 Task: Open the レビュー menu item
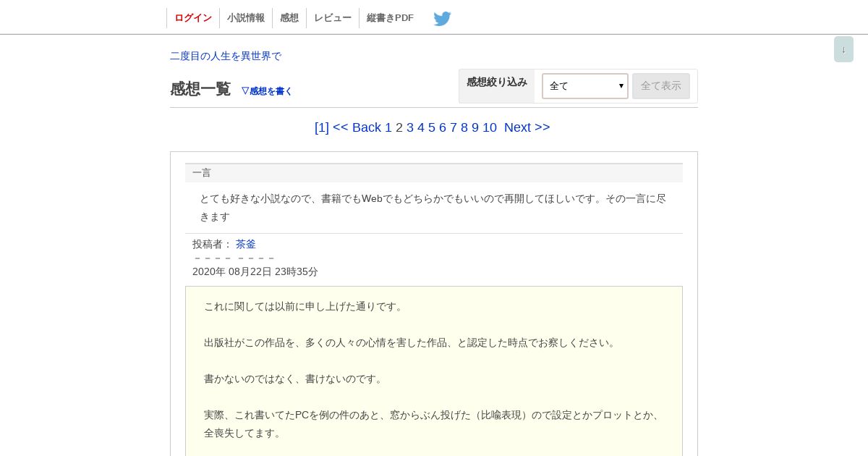[333, 18]
